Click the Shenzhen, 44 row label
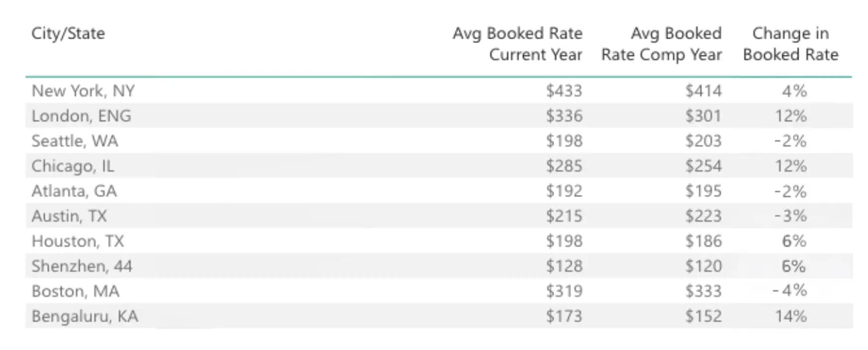 tap(82, 266)
